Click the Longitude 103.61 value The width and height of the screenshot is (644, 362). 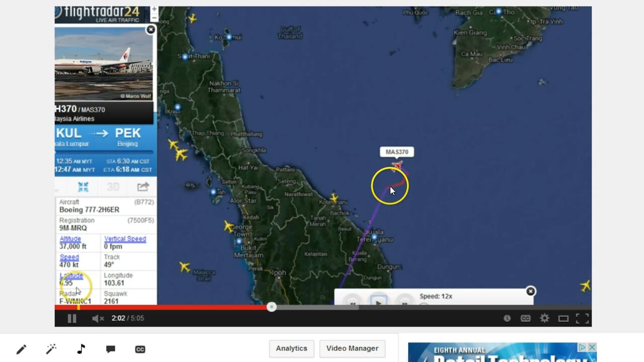(114, 283)
